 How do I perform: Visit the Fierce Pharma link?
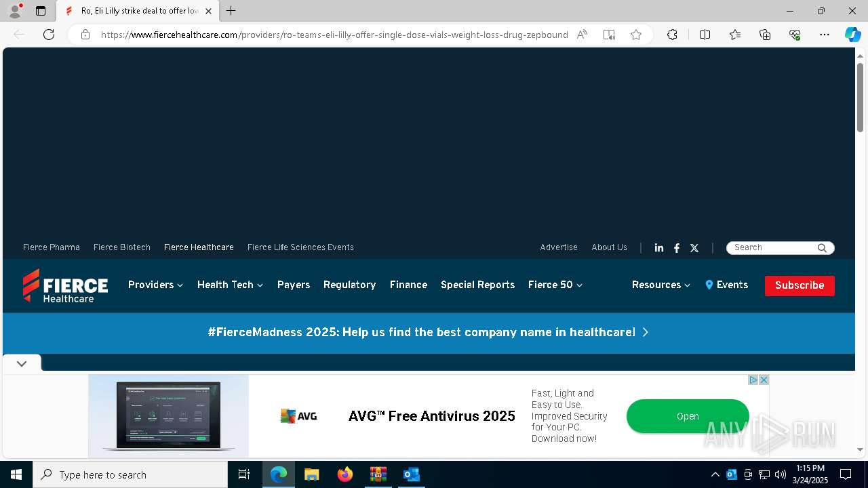(52, 247)
